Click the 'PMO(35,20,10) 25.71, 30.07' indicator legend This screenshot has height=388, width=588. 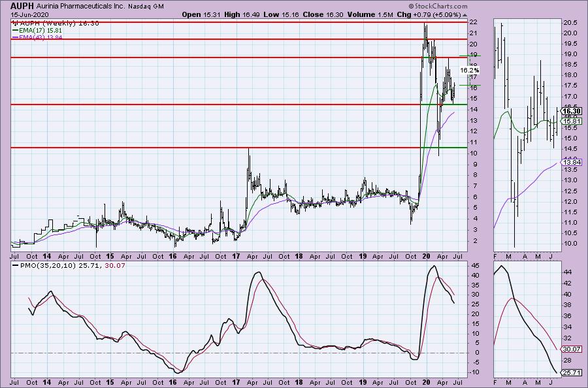69,266
